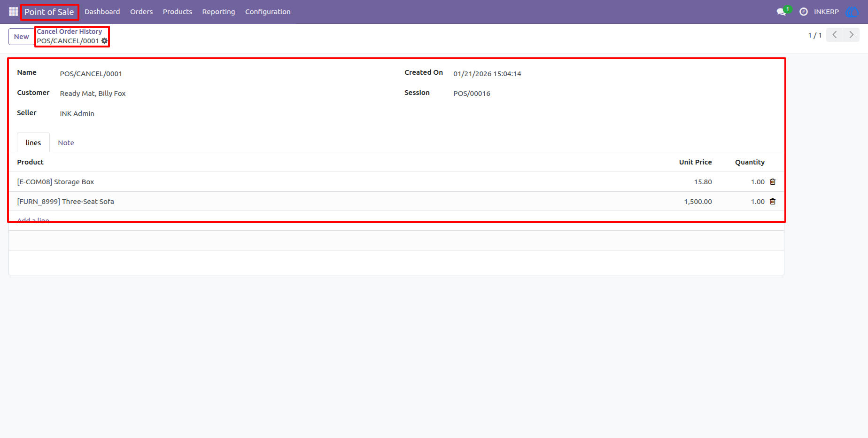Click the 1,500.00 unit price cell
This screenshot has height=438, width=868.
(698, 202)
